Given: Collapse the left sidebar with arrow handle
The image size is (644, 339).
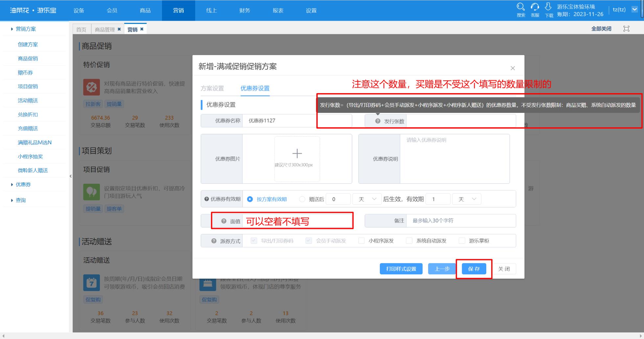Looking at the screenshot, I should (x=71, y=176).
